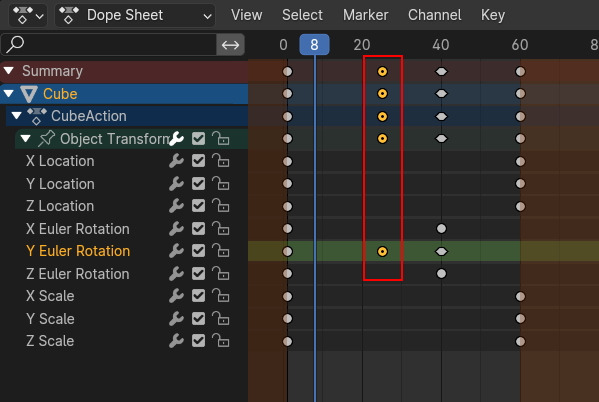Collapse the CubeAction channel

pyautogui.click(x=16, y=115)
